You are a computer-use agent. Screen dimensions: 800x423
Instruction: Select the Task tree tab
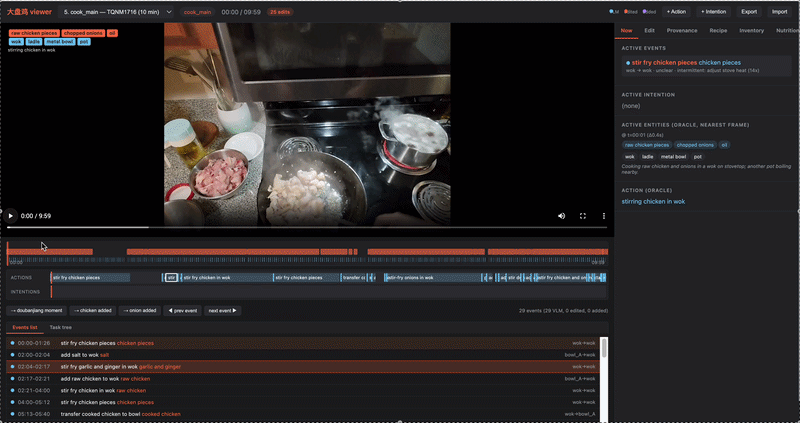point(60,328)
